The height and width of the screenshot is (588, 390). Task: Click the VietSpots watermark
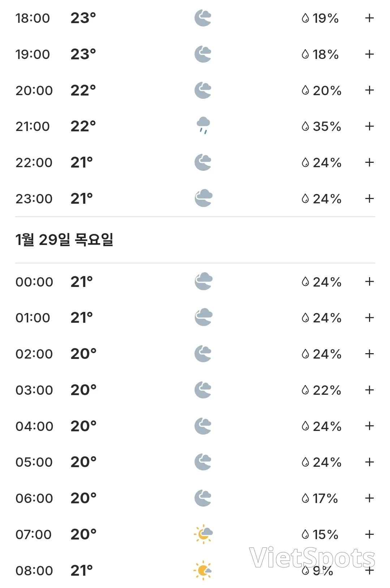tap(312, 558)
